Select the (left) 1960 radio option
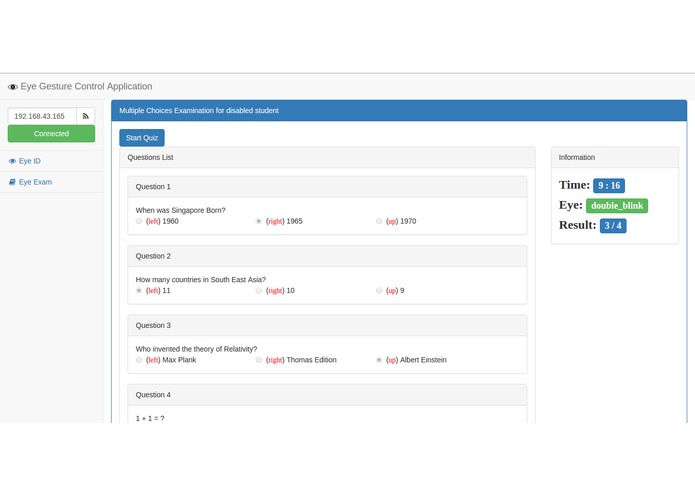 (139, 221)
